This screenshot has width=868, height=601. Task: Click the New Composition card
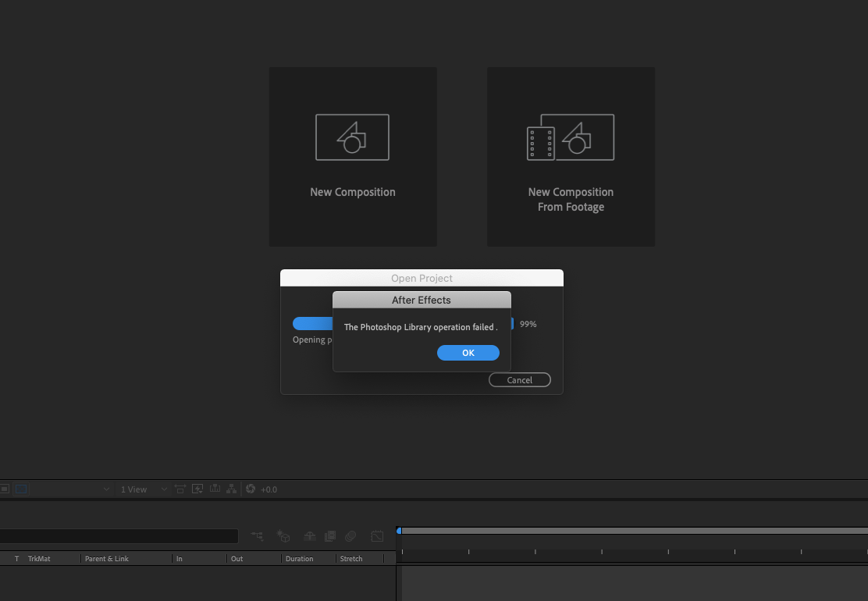[x=353, y=157]
